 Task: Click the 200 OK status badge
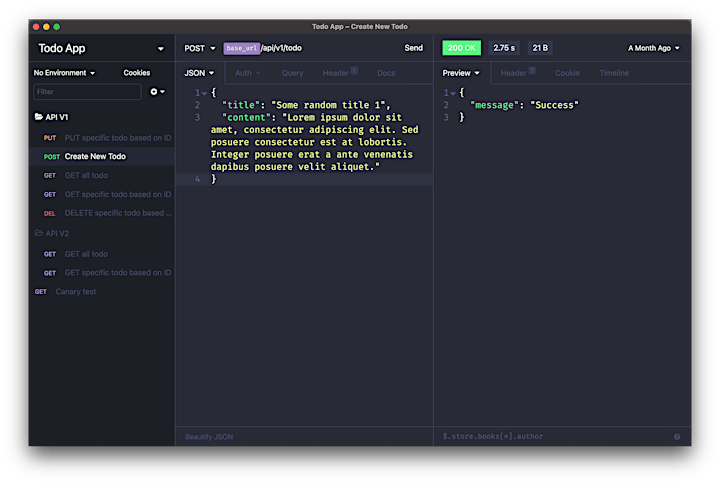tap(461, 48)
